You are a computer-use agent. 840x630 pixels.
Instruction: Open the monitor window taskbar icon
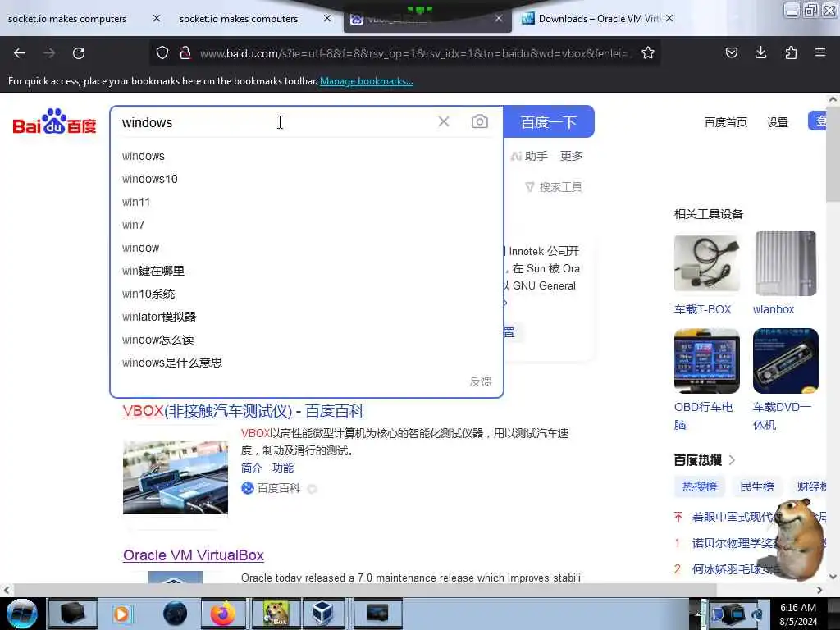pos(377,614)
